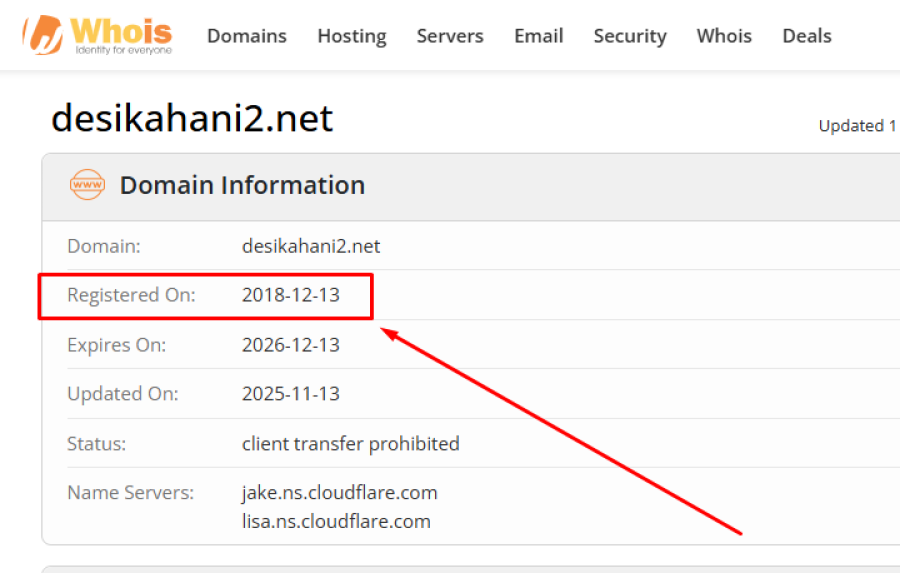Click the Updated timestamp text
This screenshot has width=900, height=573.
pos(857,126)
